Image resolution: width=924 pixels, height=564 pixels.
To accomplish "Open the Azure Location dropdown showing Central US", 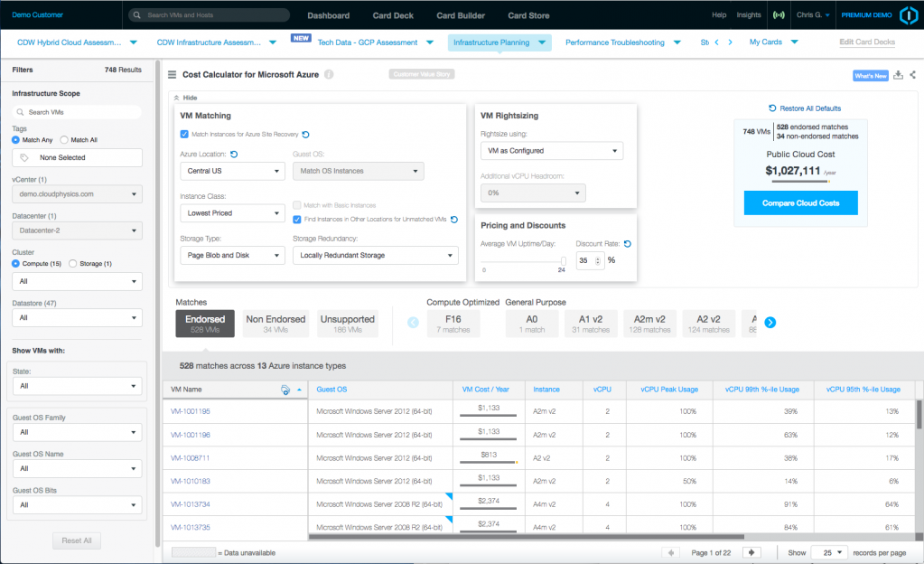I will pos(232,171).
